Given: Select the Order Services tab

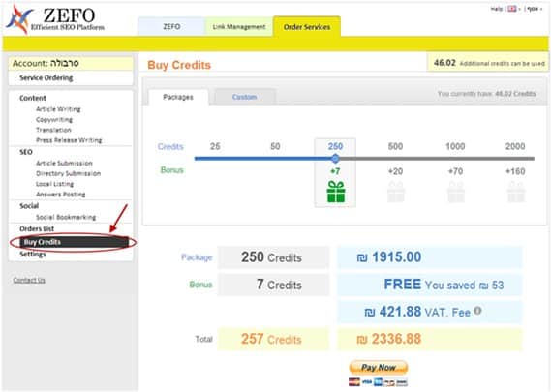Looking at the screenshot, I should pos(307,27).
